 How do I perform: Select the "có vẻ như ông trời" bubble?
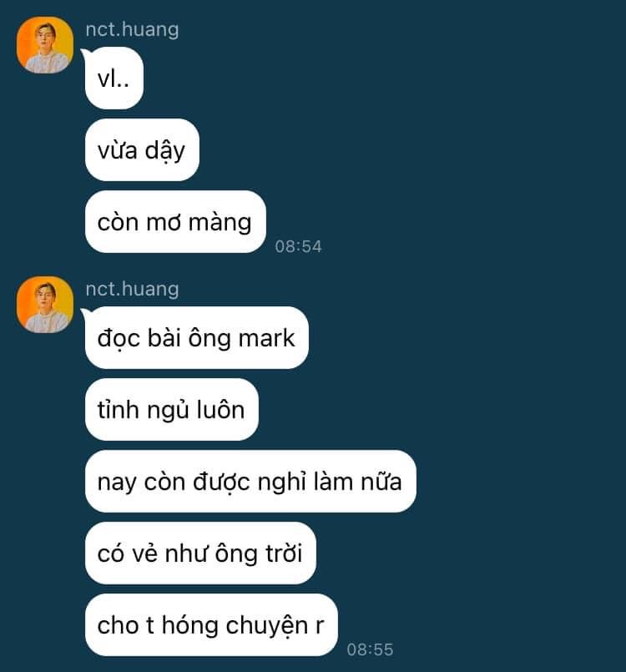pyautogui.click(x=200, y=553)
